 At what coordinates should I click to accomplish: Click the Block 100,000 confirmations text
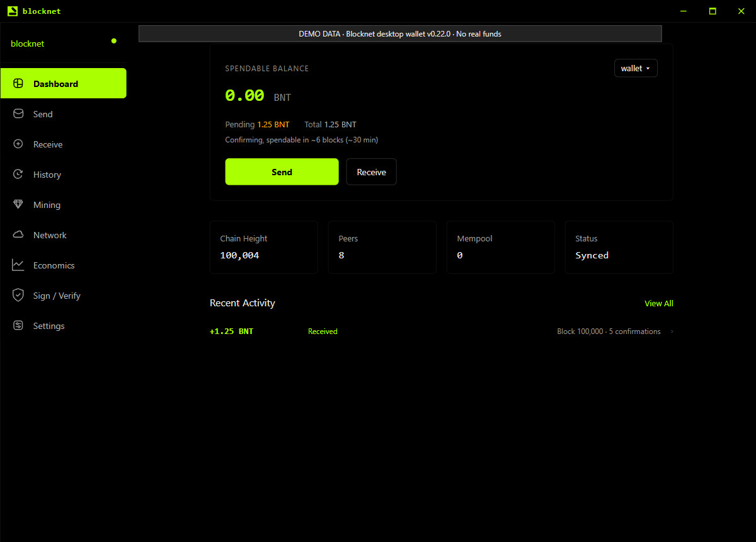[609, 332]
